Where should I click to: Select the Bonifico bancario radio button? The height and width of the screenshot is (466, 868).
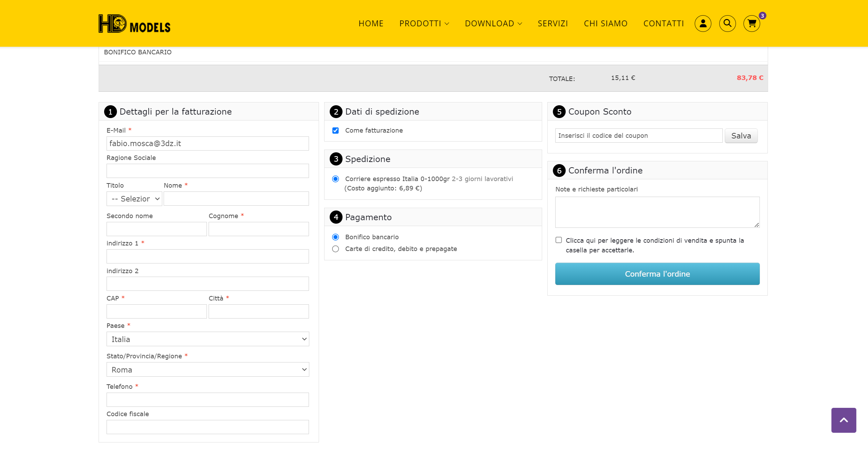(335, 237)
